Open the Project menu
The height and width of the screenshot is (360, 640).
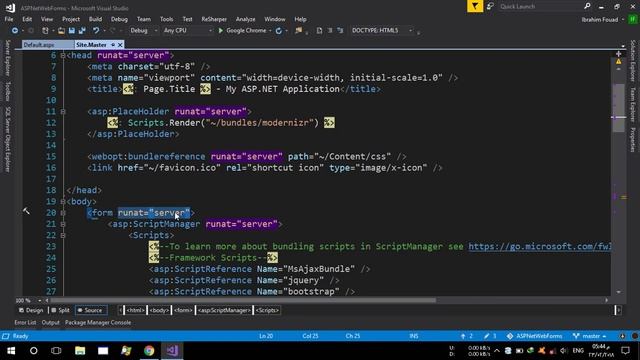[71, 19]
